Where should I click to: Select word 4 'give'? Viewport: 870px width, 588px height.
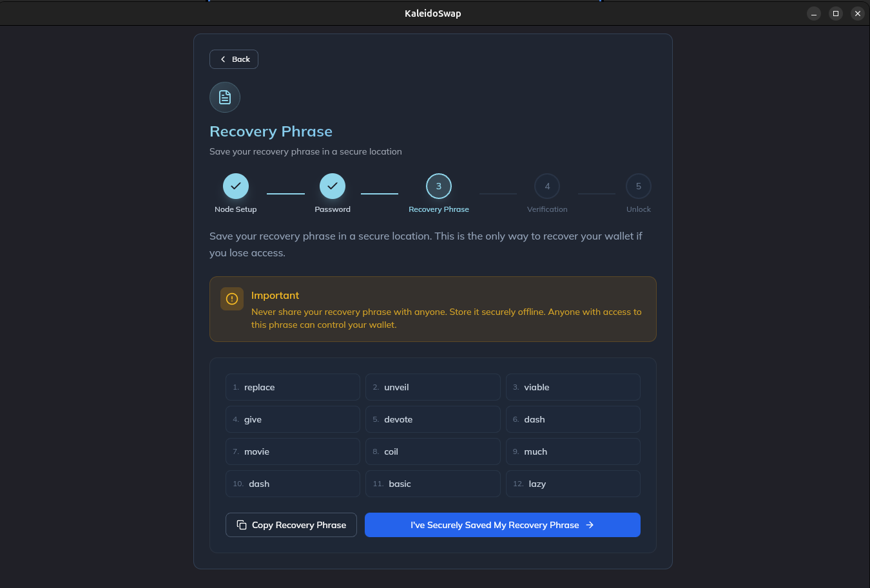293,419
